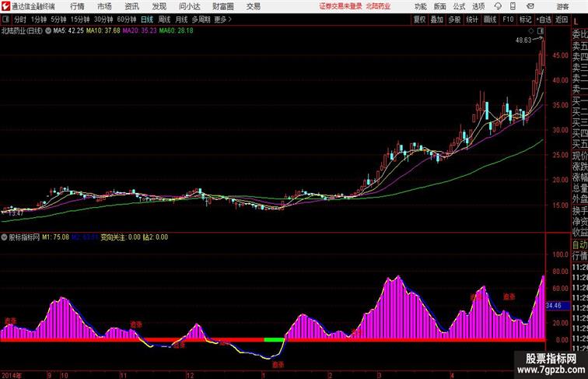
Task: Click the MA5: 42.25 value
Action: coord(68,31)
